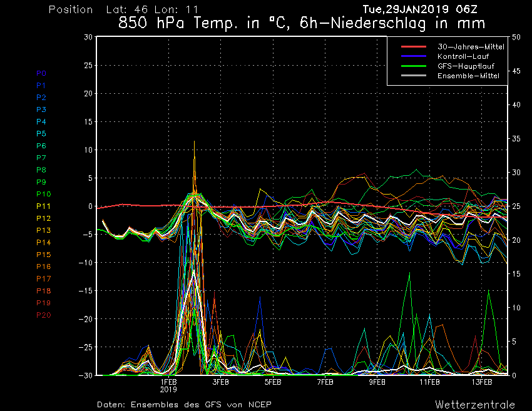Click "Daten: Ensembles des GFS von NCEP"
This screenshot has height=411, width=532.
[x=184, y=404]
